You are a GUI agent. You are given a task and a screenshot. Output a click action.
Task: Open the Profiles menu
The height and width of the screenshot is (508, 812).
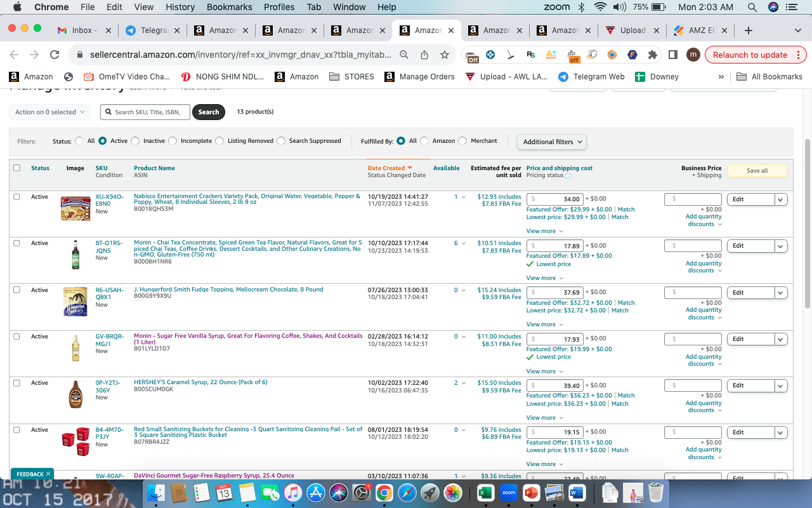click(x=279, y=7)
